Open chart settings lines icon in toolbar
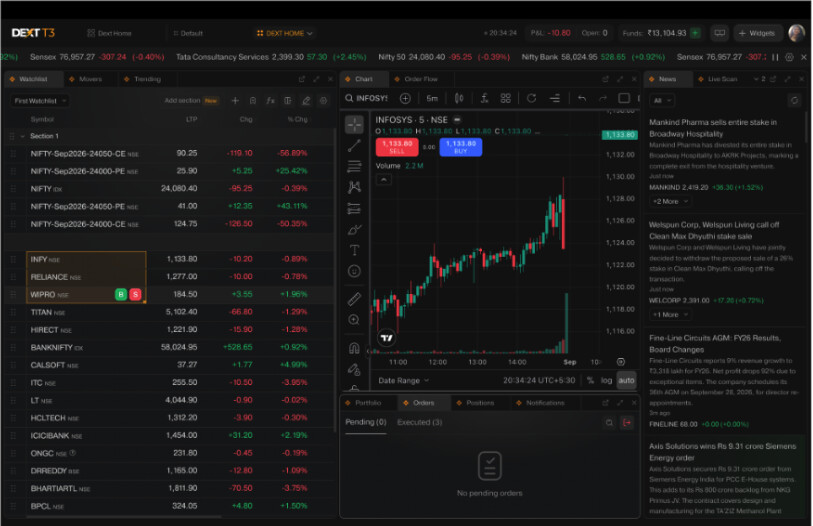Screen dimensions: 813x526 click(x=555, y=99)
